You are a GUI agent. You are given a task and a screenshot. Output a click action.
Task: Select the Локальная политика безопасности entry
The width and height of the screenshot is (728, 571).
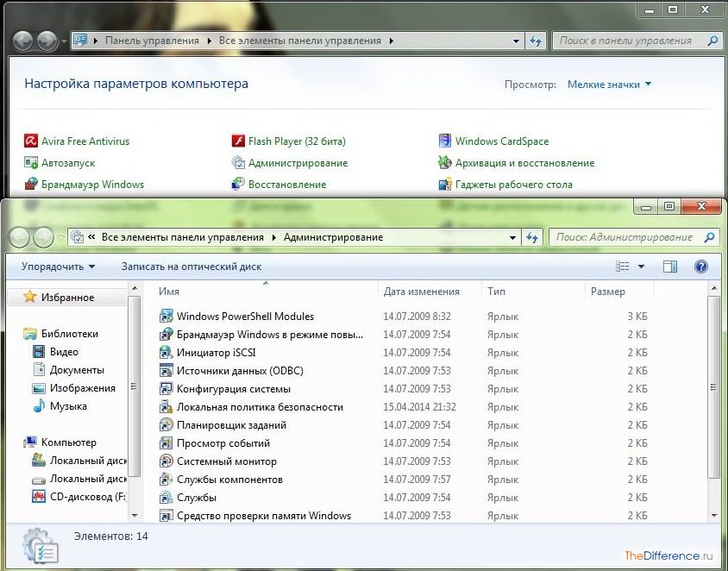pos(260,407)
